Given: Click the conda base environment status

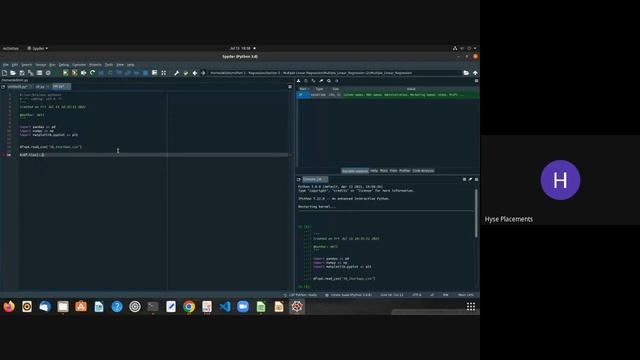Looking at the screenshot, I should 349,295.
